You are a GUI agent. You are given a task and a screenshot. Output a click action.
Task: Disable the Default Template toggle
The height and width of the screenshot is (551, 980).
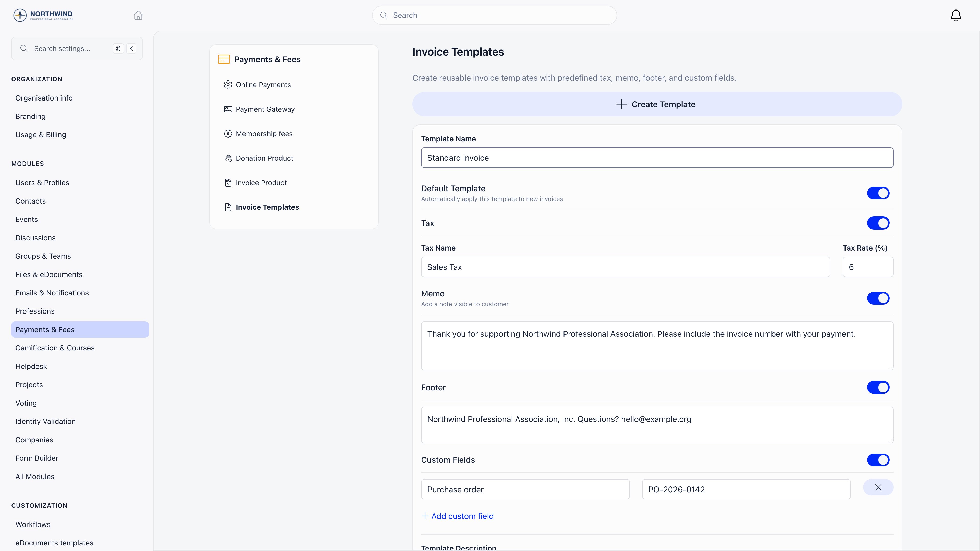tap(878, 193)
